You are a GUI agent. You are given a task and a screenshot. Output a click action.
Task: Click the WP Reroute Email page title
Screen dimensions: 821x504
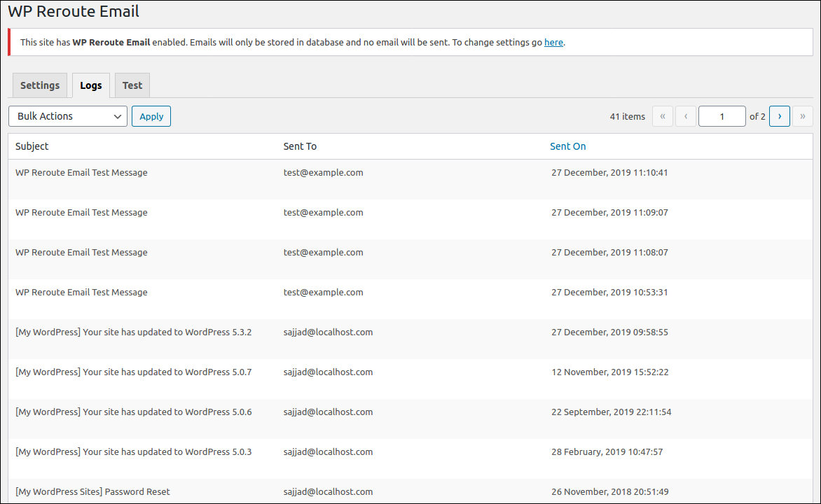click(74, 11)
